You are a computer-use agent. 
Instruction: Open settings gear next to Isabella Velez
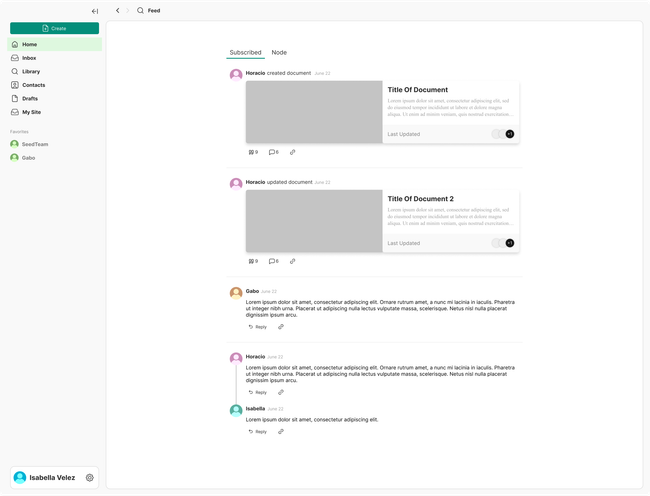pos(90,478)
